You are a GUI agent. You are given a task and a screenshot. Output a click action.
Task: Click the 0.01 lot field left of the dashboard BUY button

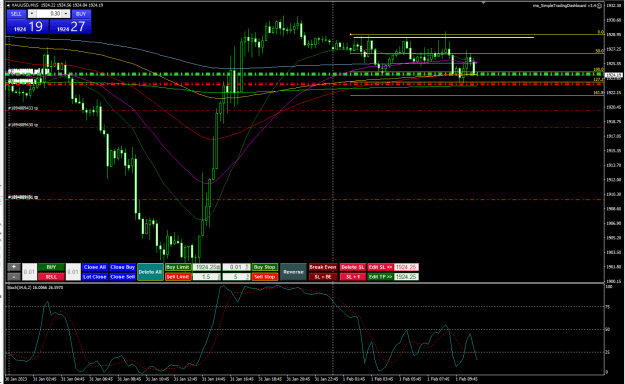(x=29, y=272)
